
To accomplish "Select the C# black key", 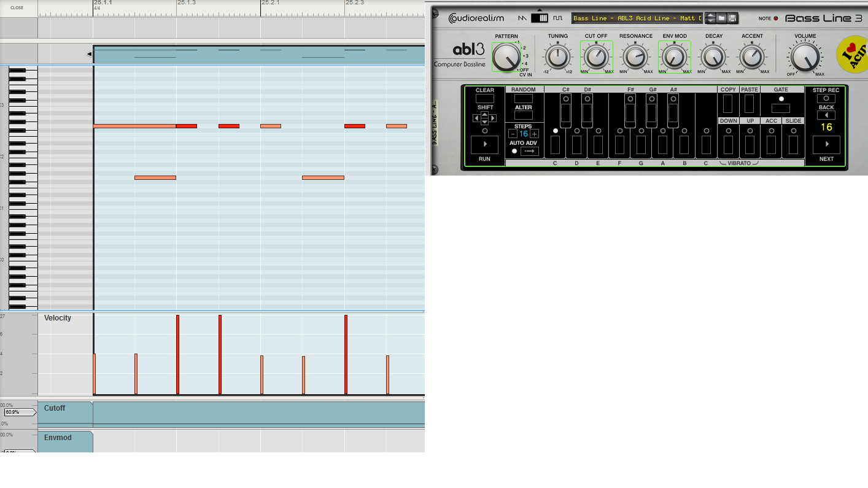I will click(x=565, y=114).
